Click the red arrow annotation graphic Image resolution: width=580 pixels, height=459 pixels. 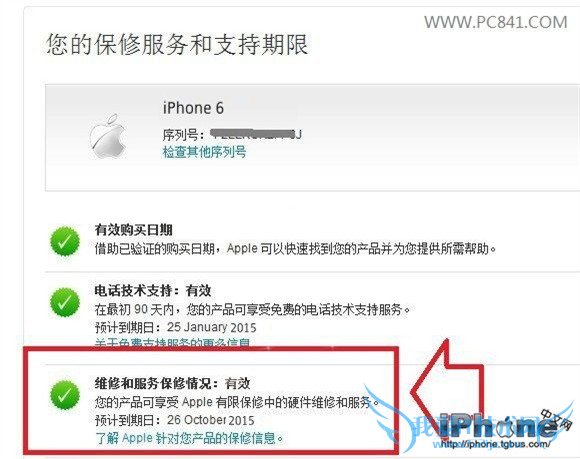[447, 383]
